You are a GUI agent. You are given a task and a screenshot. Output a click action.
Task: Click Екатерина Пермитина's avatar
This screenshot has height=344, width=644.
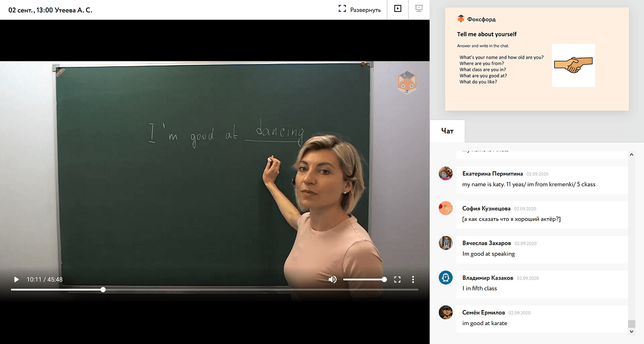(445, 174)
